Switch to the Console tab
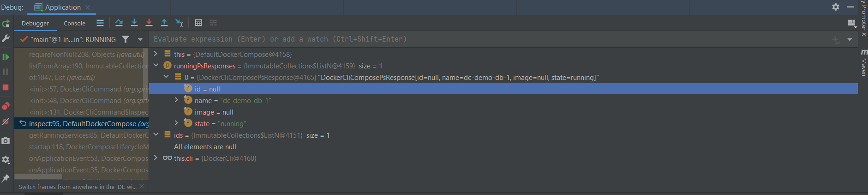 coord(74,23)
